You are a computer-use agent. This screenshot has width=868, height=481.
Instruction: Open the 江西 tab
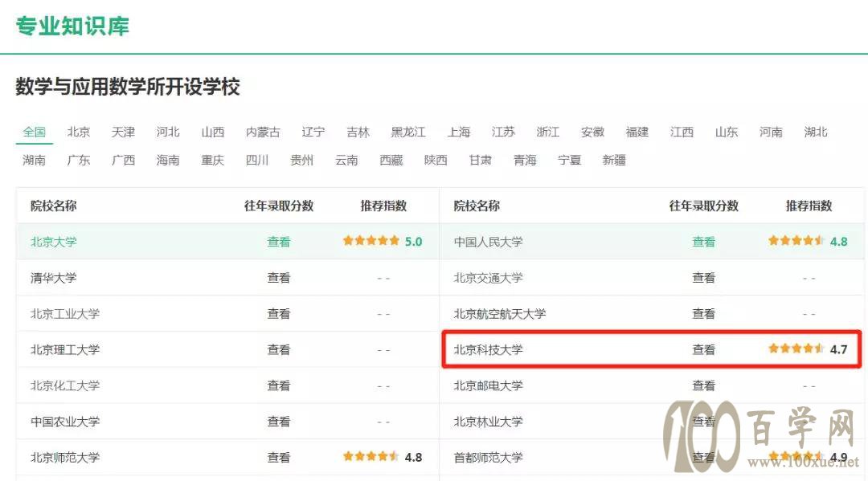682,132
